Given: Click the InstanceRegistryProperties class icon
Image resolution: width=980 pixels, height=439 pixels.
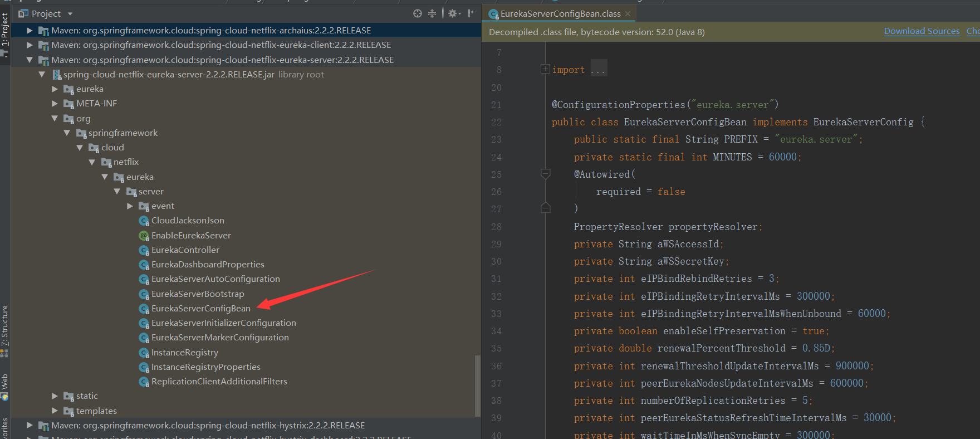Looking at the screenshot, I should 144,367.
